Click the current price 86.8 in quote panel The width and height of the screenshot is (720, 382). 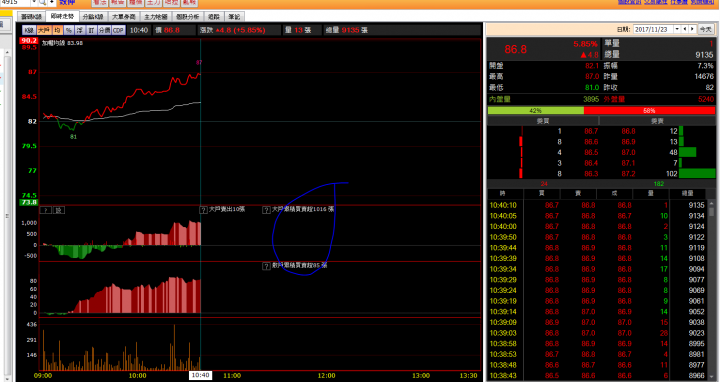(515, 49)
